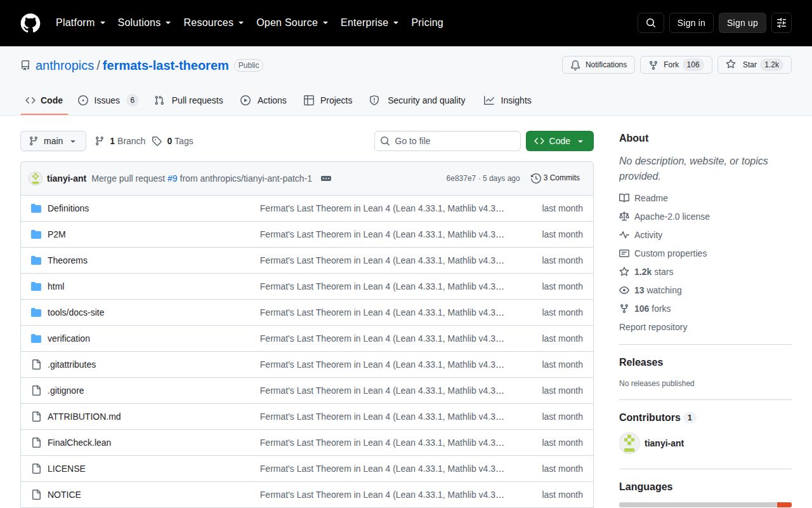Click the tools/docs-site folder icon
The image size is (812, 508).
[36, 312]
